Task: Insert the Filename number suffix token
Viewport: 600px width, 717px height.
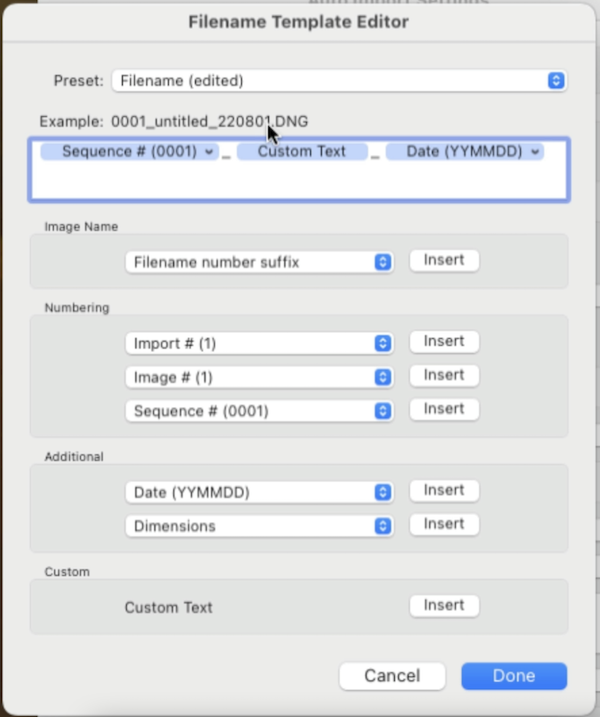Action: (x=444, y=260)
